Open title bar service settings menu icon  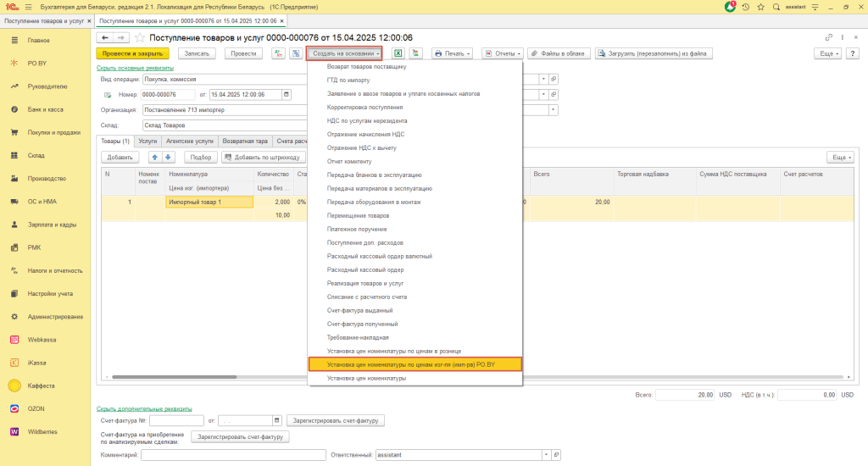click(815, 7)
